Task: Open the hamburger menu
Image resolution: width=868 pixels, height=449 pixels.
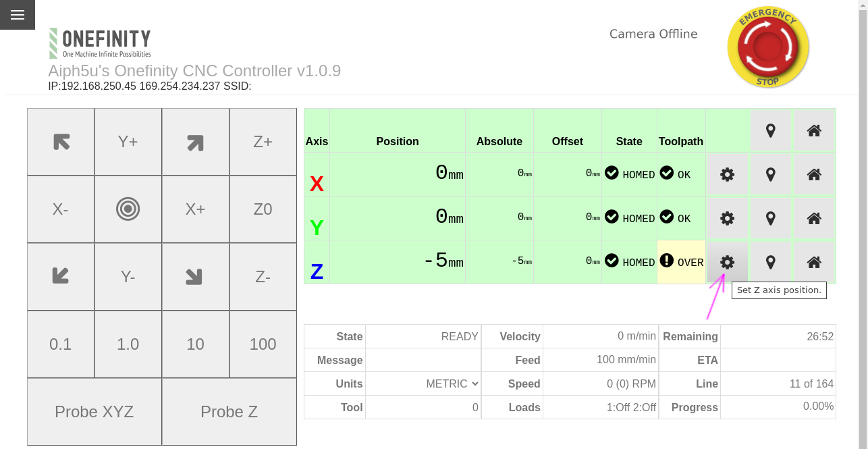Action: [x=18, y=15]
